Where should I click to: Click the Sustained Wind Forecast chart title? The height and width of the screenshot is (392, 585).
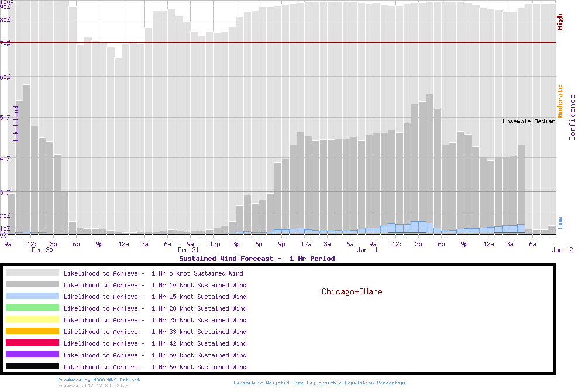pyautogui.click(x=257, y=259)
